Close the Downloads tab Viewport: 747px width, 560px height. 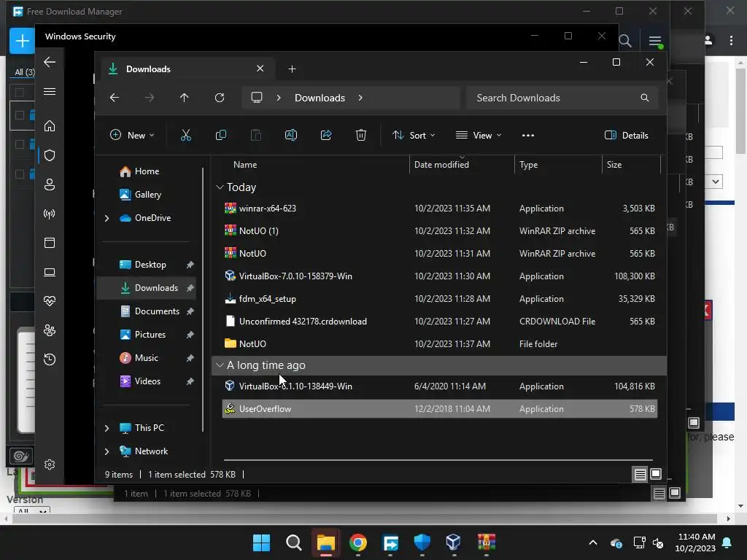tap(260, 69)
